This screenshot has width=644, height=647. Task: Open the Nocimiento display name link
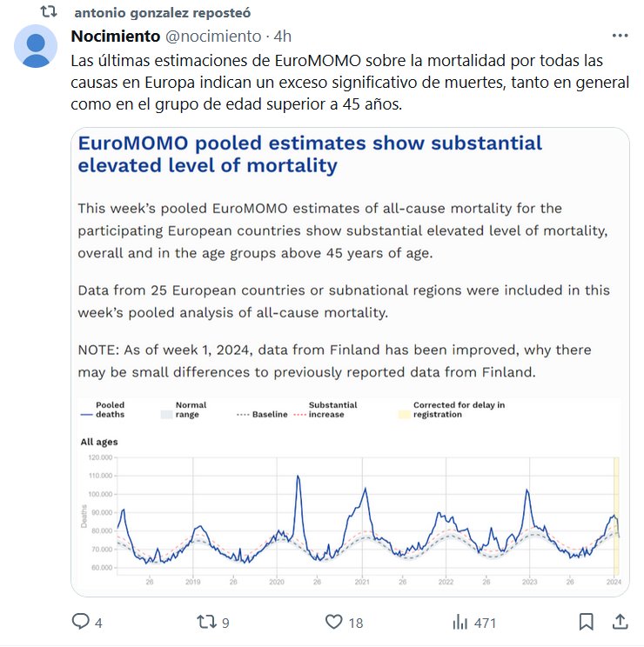tap(115, 36)
